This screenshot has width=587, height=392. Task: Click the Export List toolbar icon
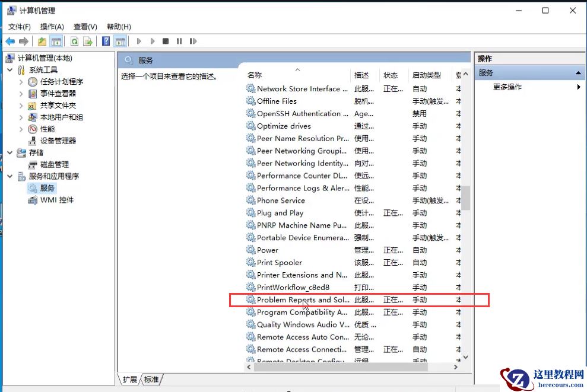tap(87, 41)
